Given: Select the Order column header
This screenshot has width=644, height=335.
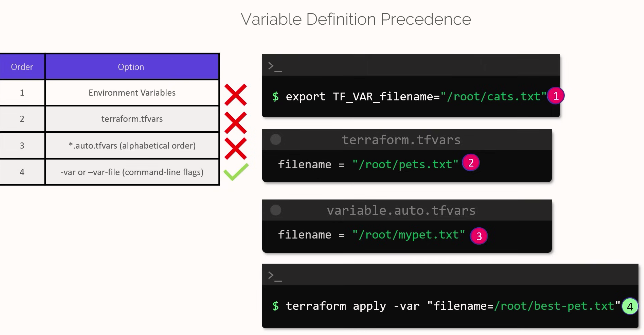Looking at the screenshot, I should click(x=22, y=67).
